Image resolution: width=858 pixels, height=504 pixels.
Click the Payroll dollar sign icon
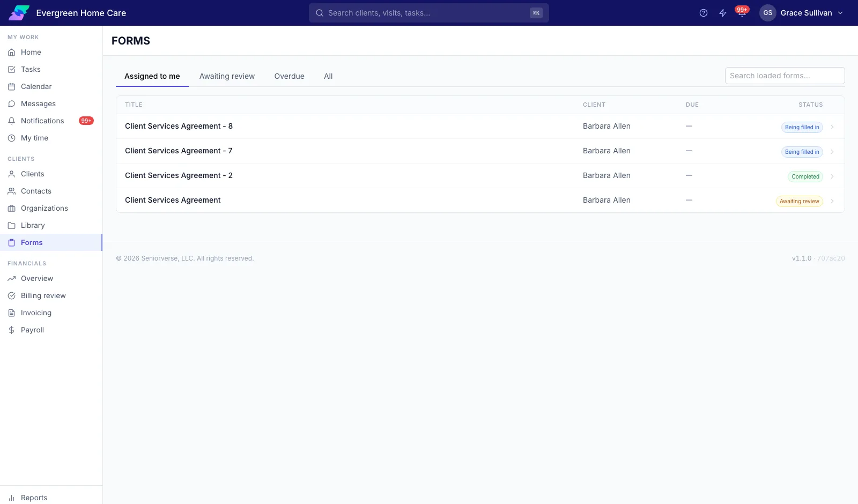11,330
